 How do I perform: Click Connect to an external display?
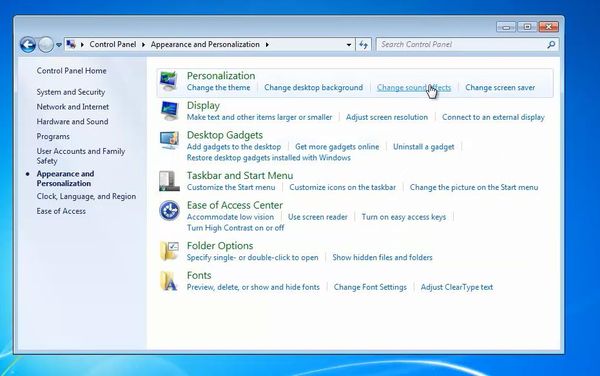pyautogui.click(x=493, y=117)
